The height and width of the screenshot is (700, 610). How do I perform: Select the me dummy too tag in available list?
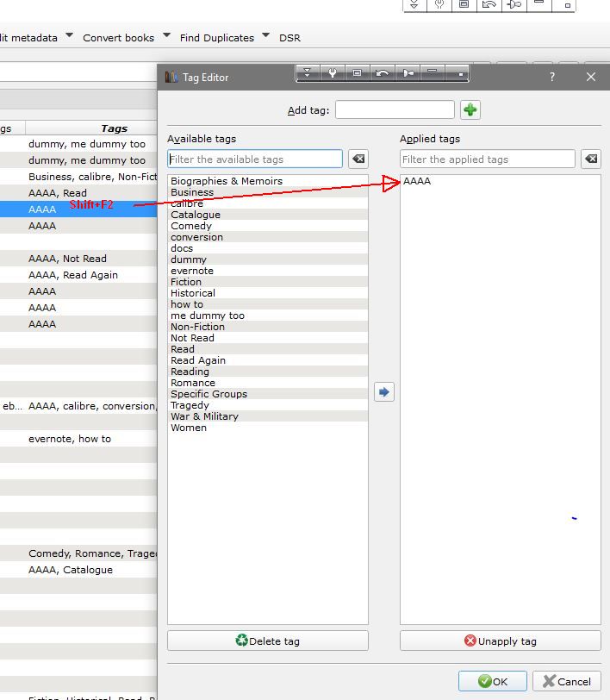(268, 316)
